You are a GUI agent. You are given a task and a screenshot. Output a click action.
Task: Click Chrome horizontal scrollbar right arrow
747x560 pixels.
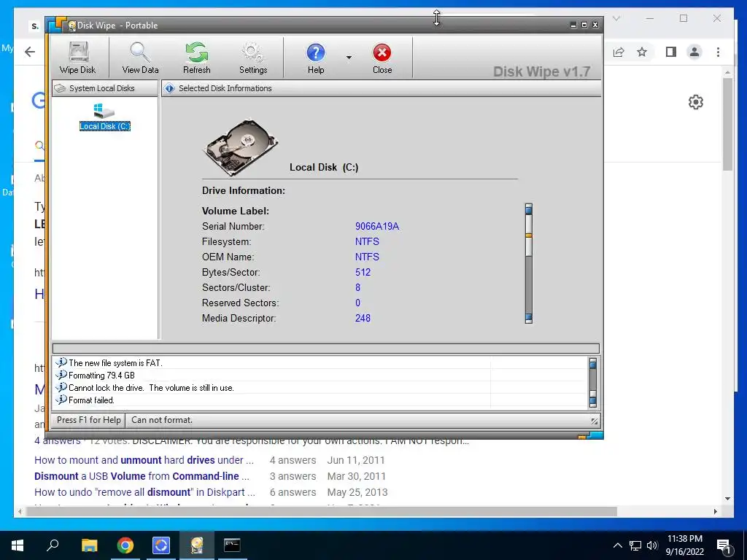[x=715, y=511]
